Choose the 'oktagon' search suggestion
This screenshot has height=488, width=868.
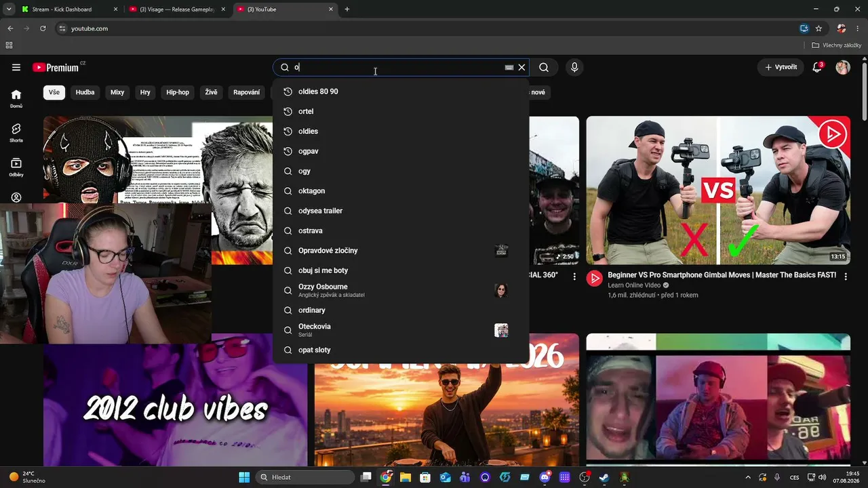(x=401, y=191)
